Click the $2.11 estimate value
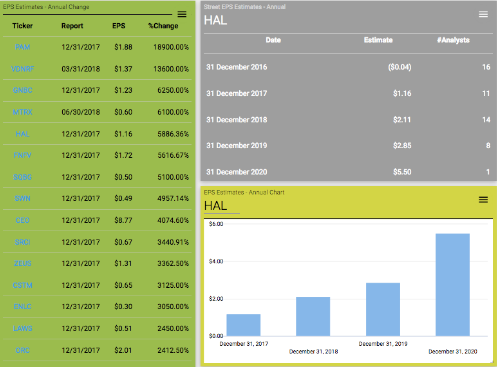Screen dimensions: 497x367 click(x=402, y=120)
